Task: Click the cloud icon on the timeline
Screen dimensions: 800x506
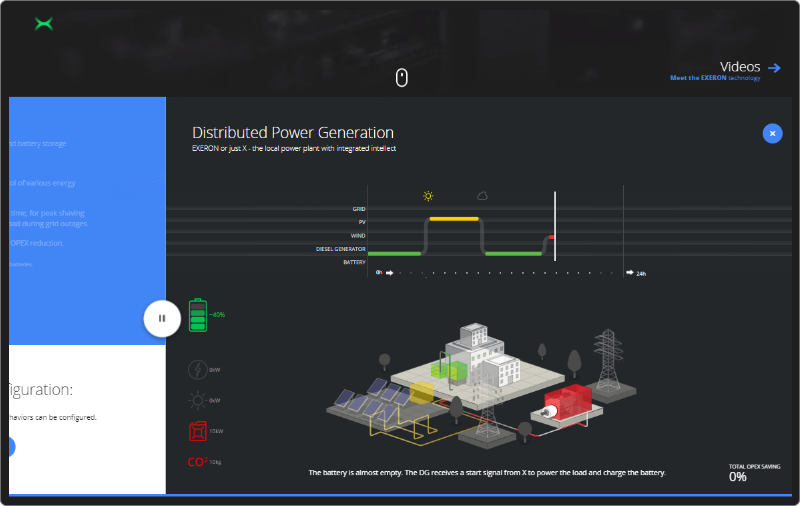Action: tap(482, 196)
